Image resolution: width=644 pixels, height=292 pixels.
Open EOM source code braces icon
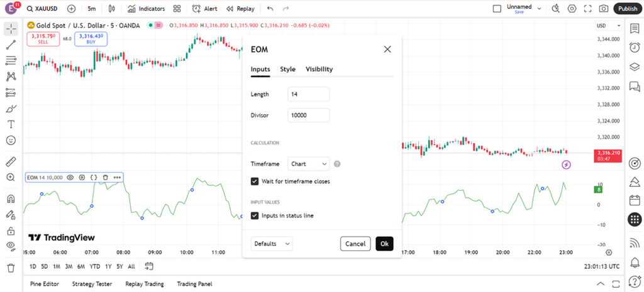(x=94, y=178)
